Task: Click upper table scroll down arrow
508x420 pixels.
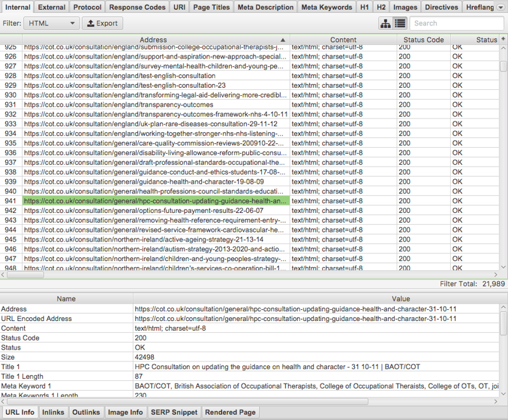Action: tap(503, 267)
